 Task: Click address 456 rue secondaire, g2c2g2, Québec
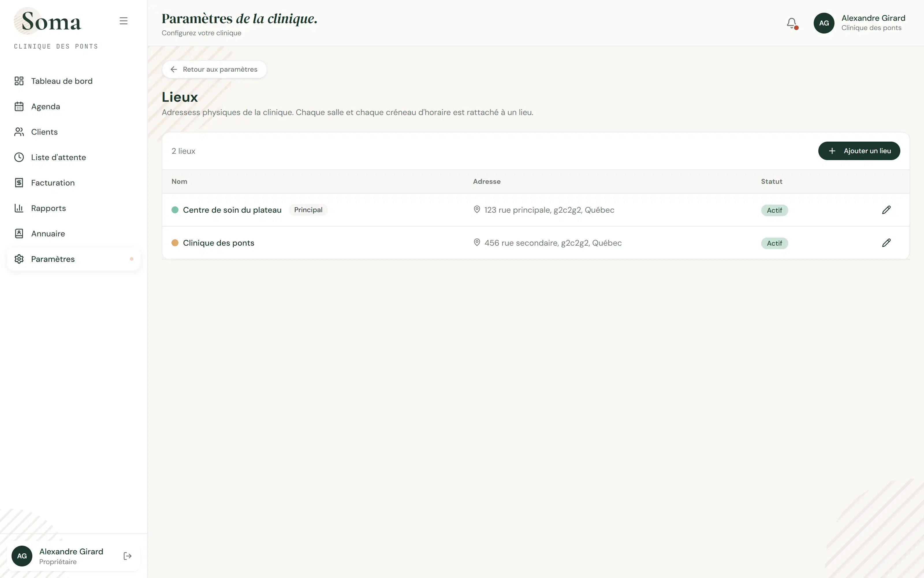coord(553,243)
